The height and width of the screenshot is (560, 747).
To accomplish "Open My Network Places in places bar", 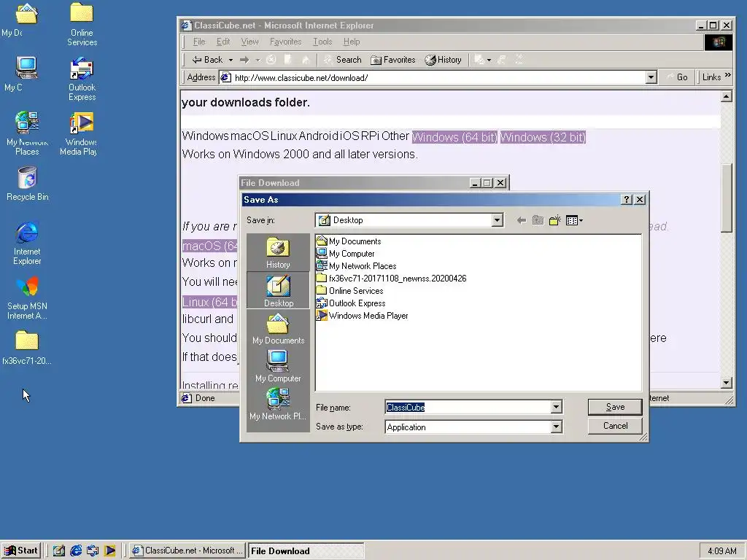I will pyautogui.click(x=278, y=404).
